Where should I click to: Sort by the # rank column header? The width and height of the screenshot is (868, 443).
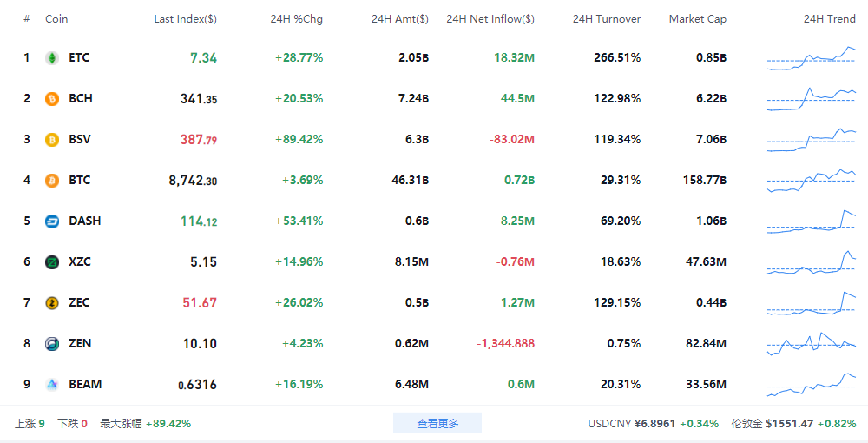[27, 19]
